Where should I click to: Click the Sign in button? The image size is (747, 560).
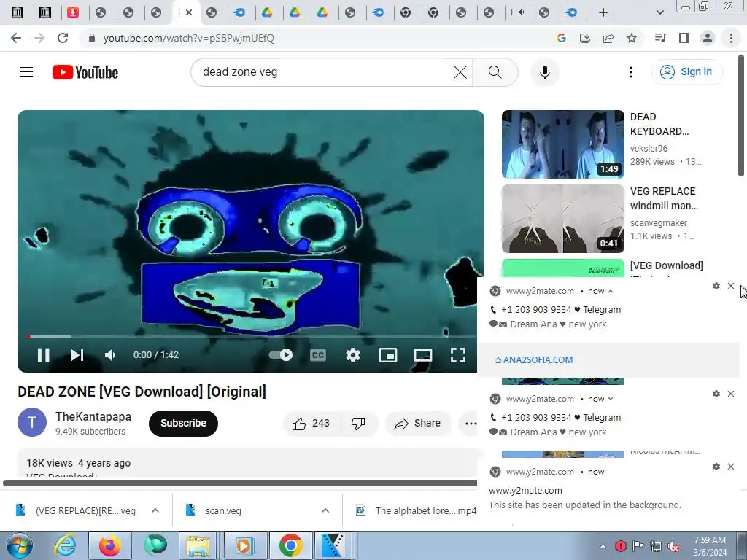pos(686,72)
